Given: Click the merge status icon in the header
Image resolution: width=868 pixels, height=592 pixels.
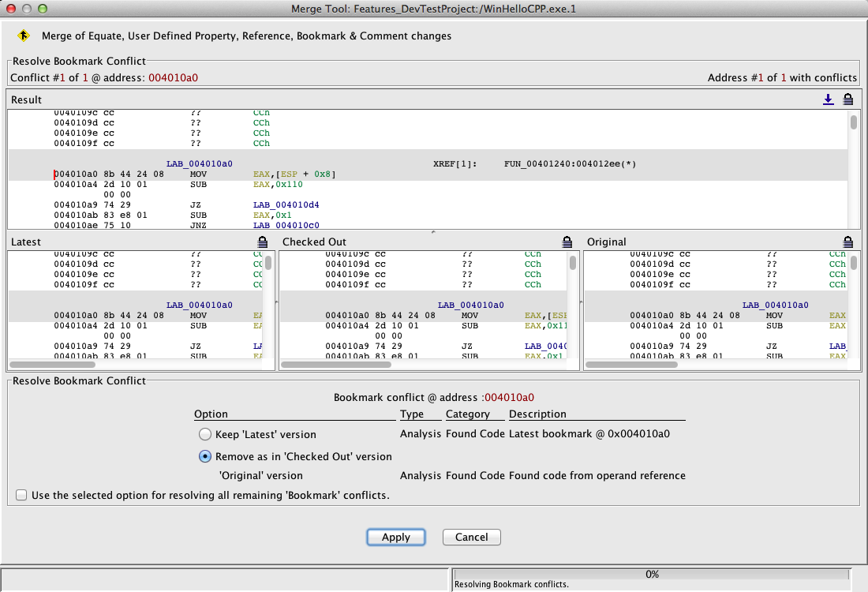Looking at the screenshot, I should click(24, 36).
